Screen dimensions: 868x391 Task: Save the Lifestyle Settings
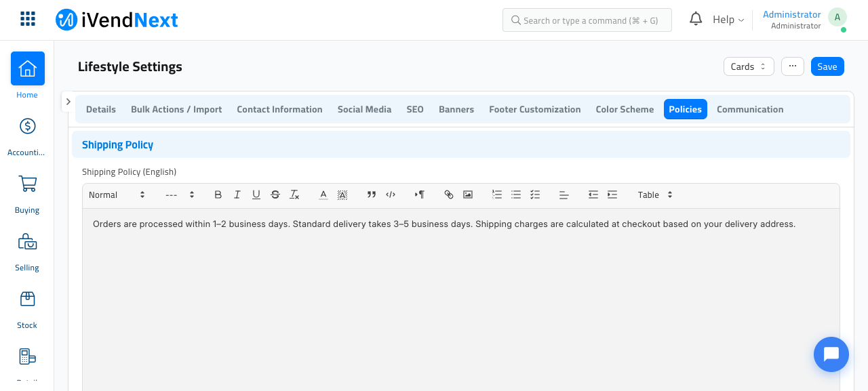[x=827, y=66]
